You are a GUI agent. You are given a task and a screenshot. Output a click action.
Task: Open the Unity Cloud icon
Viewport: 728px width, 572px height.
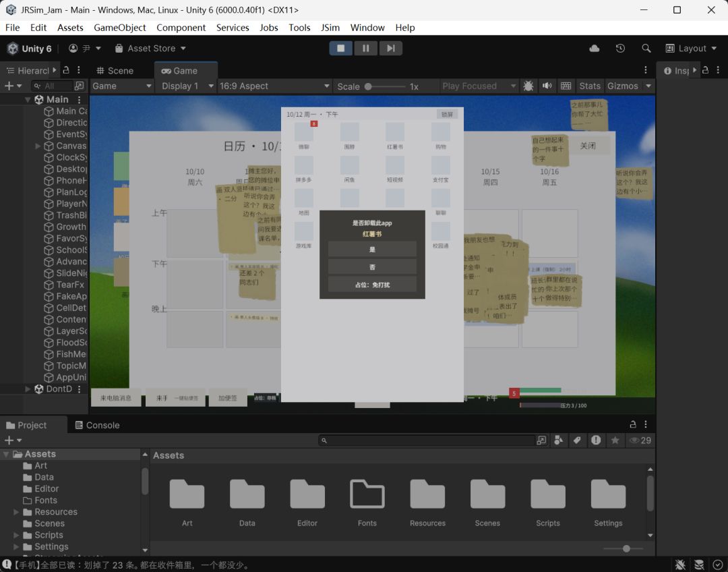click(595, 49)
